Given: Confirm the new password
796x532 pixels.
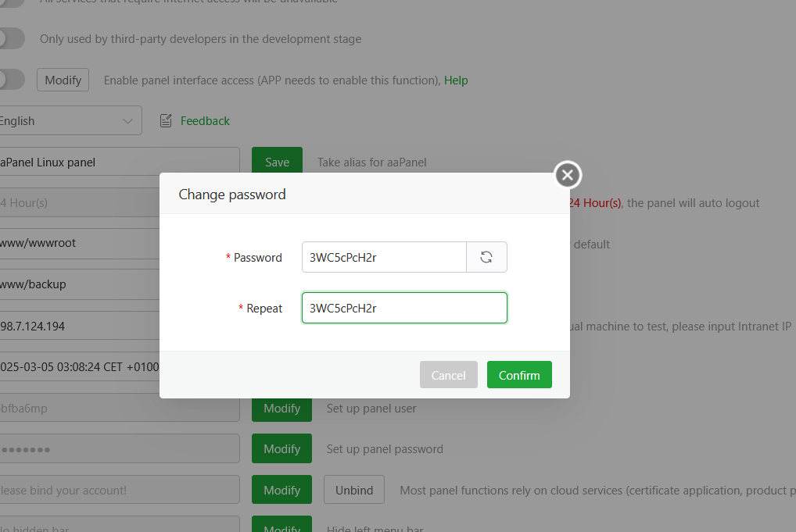Looking at the screenshot, I should click(x=519, y=375).
